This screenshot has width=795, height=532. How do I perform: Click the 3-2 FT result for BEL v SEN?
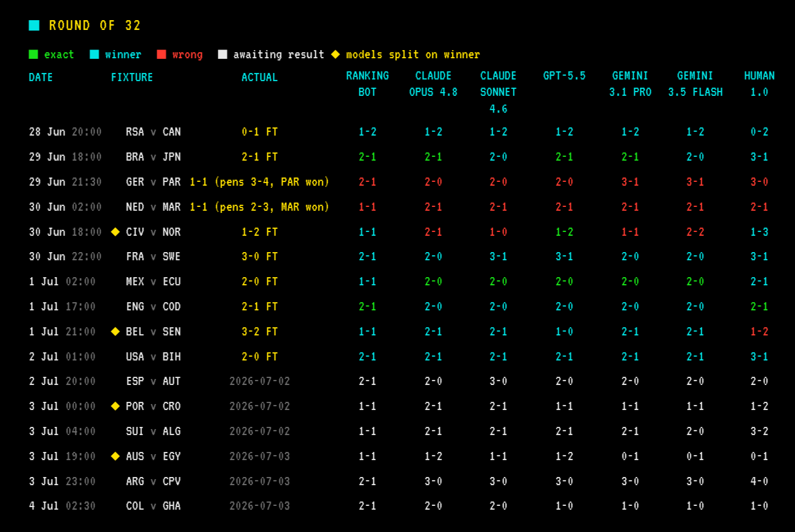(x=259, y=332)
